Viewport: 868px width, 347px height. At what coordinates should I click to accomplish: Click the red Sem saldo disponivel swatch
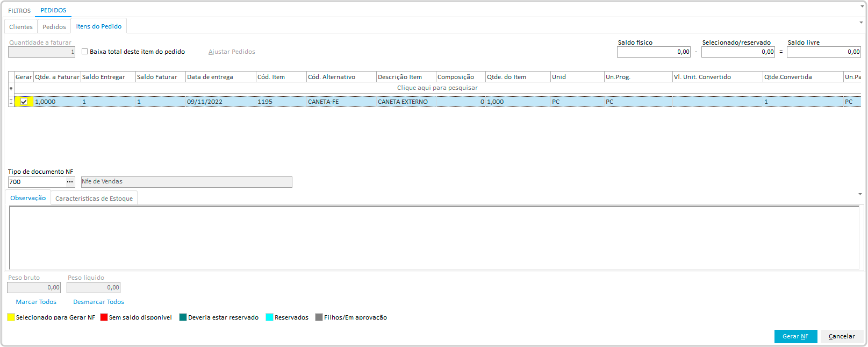click(x=104, y=317)
